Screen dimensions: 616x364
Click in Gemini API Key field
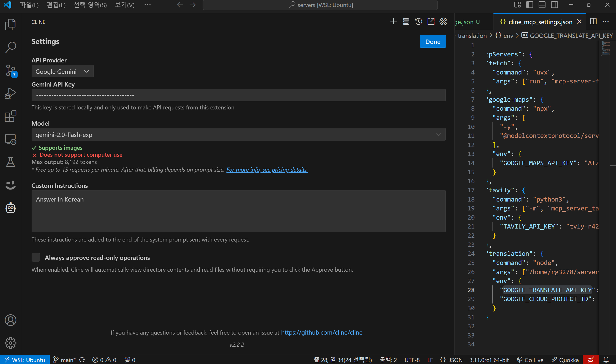239,95
